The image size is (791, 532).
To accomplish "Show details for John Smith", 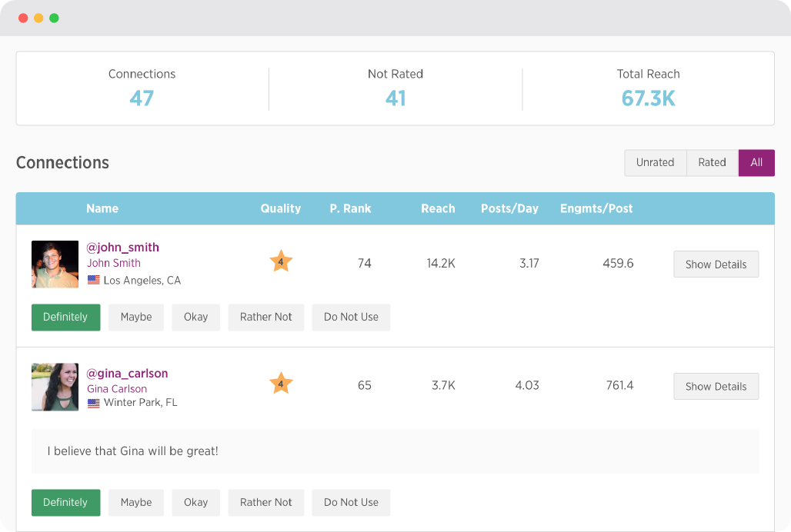I will click(716, 264).
